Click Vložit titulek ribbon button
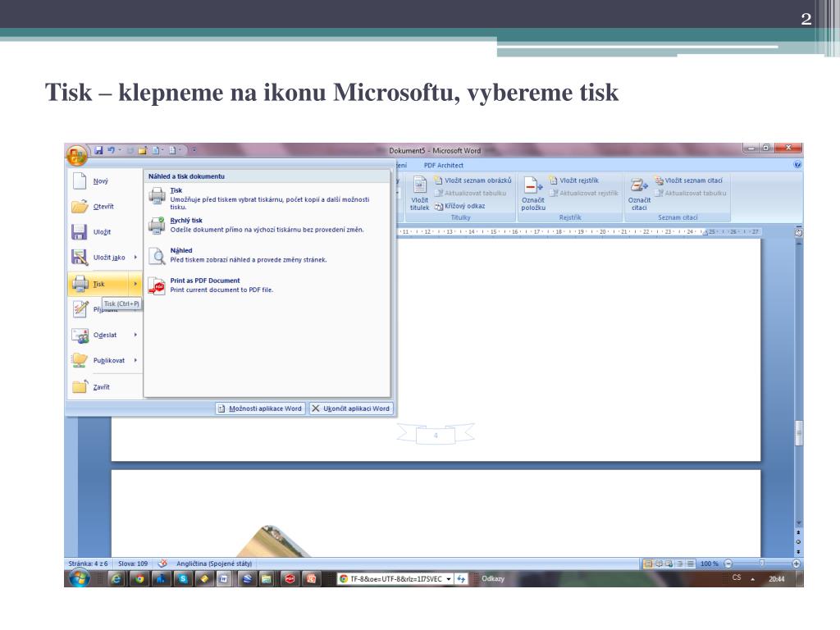The height and width of the screenshot is (630, 840). pyautogui.click(x=419, y=194)
